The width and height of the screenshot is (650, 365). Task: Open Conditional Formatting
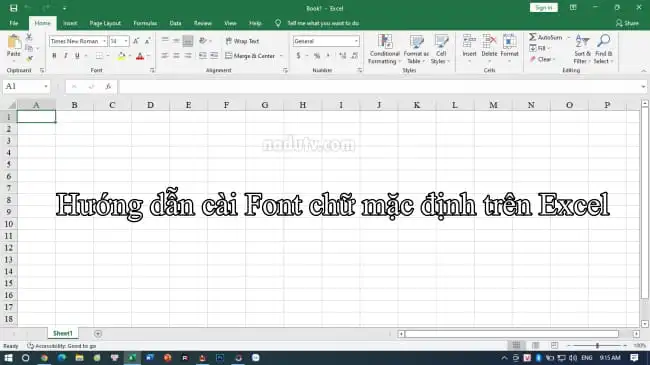(384, 49)
